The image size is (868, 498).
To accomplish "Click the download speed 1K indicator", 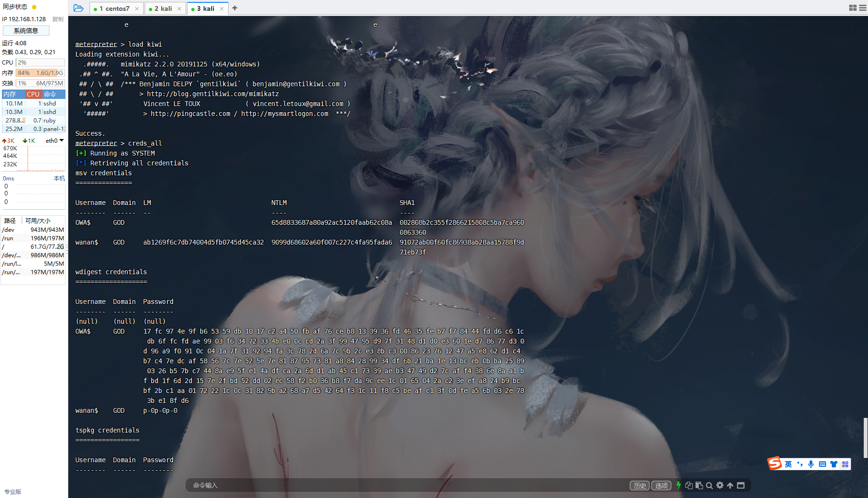I will [29, 141].
